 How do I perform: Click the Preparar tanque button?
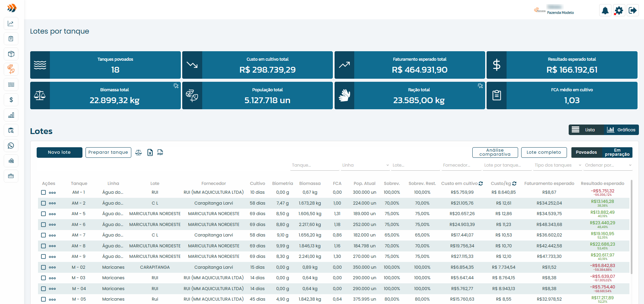click(x=108, y=152)
